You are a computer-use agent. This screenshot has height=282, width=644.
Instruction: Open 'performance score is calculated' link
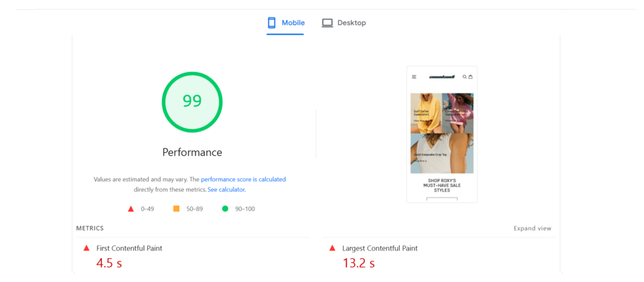243,179
